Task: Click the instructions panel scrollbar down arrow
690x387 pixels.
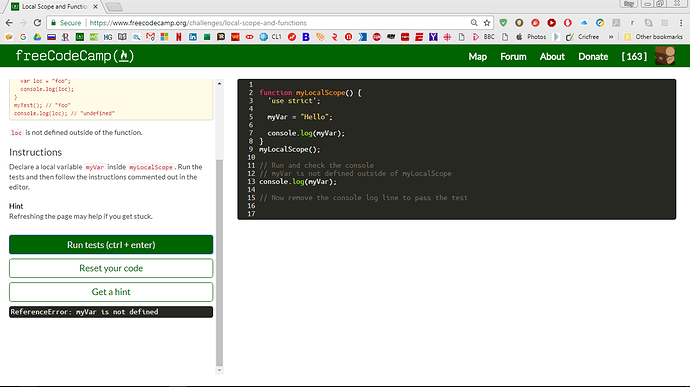Action: tap(219, 370)
